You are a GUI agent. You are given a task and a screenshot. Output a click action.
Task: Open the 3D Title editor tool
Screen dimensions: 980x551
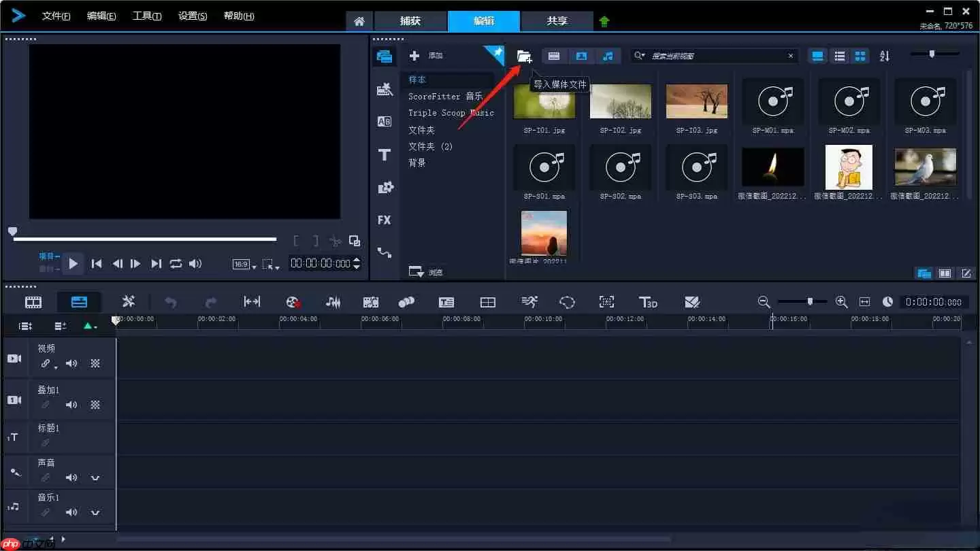(648, 302)
